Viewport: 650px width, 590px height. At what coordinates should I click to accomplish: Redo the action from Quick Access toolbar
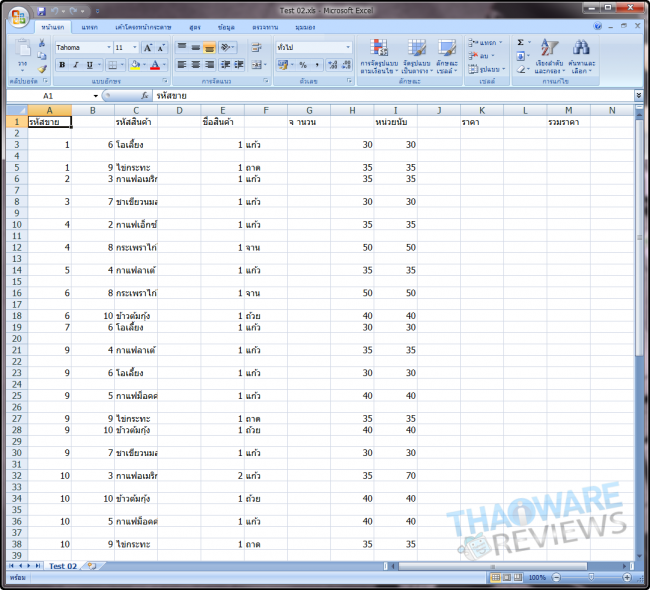[x=73, y=11]
